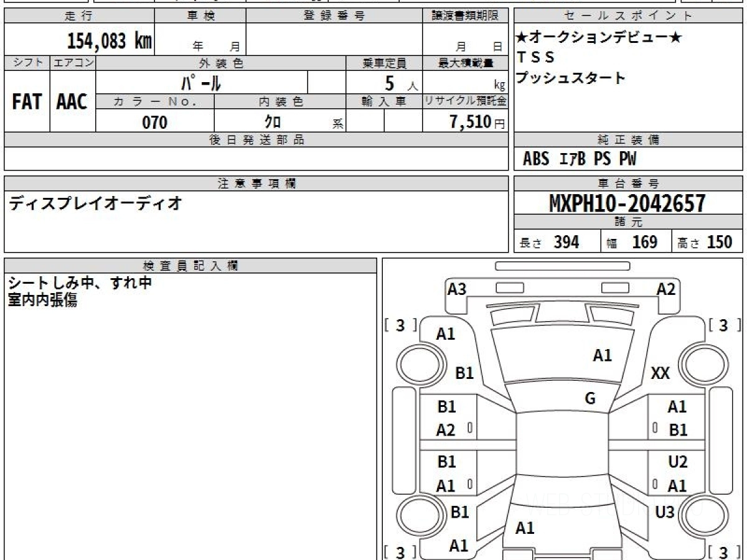The image size is (747, 560).
Task: Click the 室内内張傷 inspector note
Action: [43, 301]
